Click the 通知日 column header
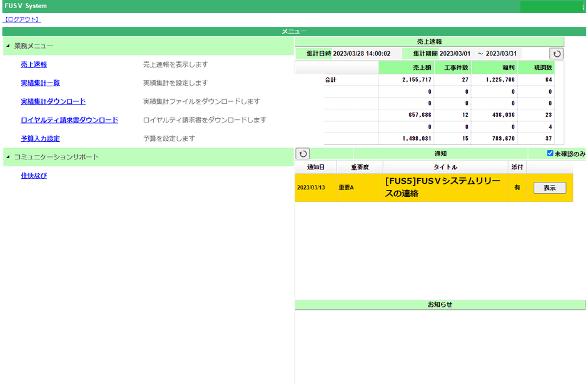 click(315, 167)
